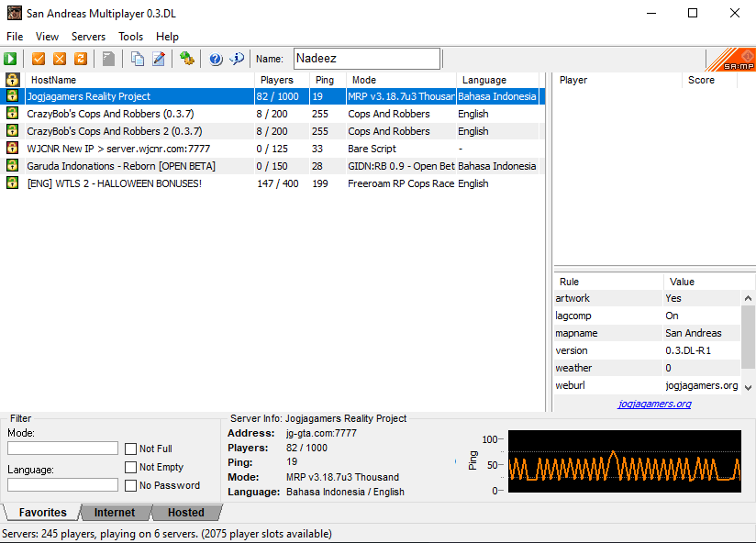Click the Copy Server Info icon

click(138, 59)
